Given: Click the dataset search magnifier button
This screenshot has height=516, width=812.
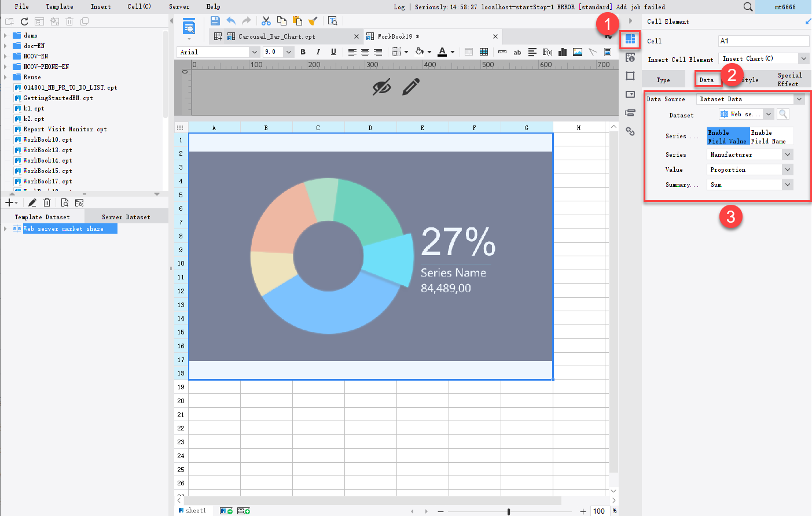Looking at the screenshot, I should tap(783, 114).
